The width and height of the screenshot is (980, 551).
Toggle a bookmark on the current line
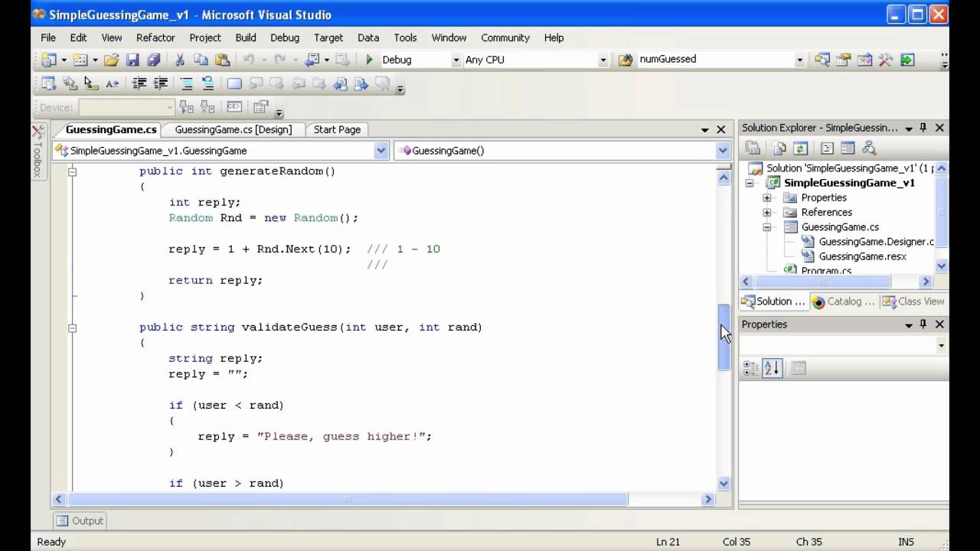(x=234, y=83)
